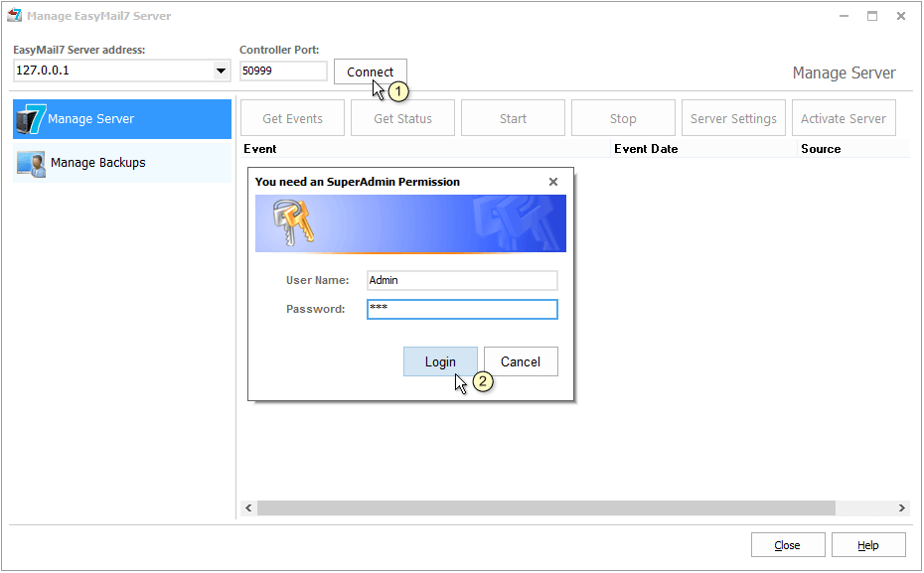Click the horizontal scrollbar thumb
Image resolution: width=924 pixels, height=573 pixels.
[x=546, y=507]
